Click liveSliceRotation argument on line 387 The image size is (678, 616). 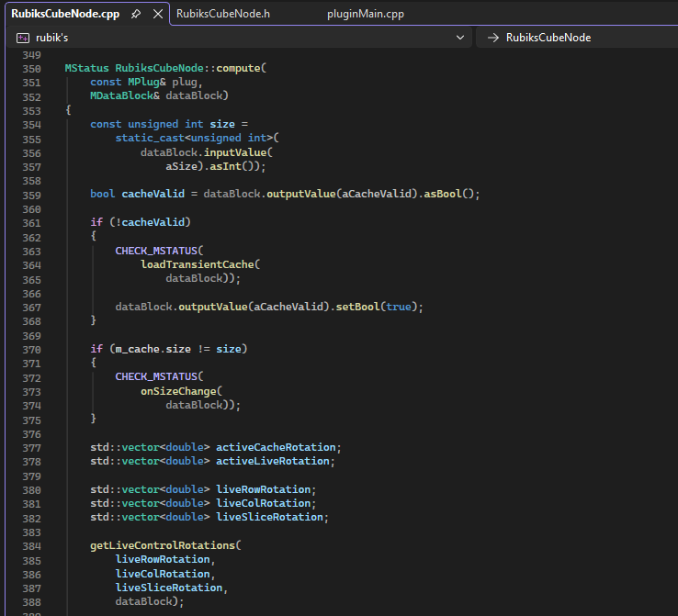[169, 588]
